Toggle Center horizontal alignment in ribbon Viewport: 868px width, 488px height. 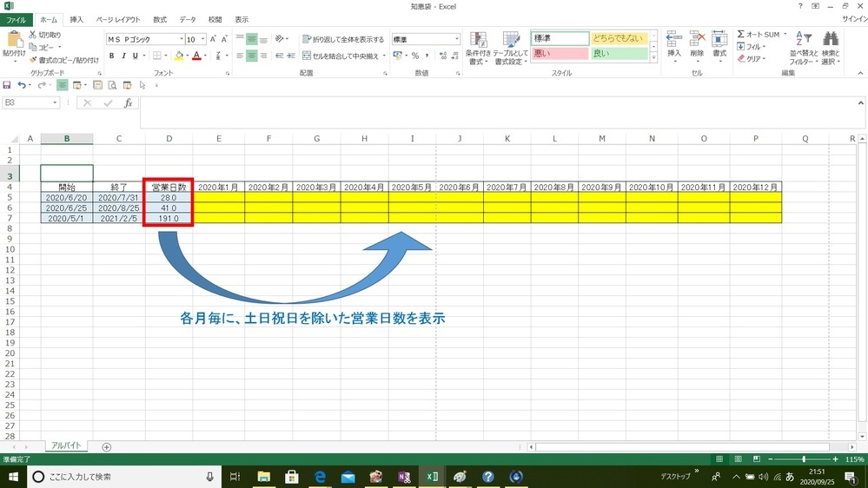(252, 56)
